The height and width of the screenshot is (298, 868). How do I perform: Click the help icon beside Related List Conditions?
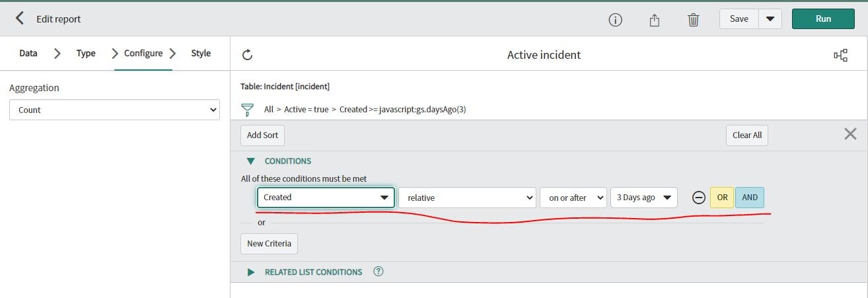coord(379,272)
